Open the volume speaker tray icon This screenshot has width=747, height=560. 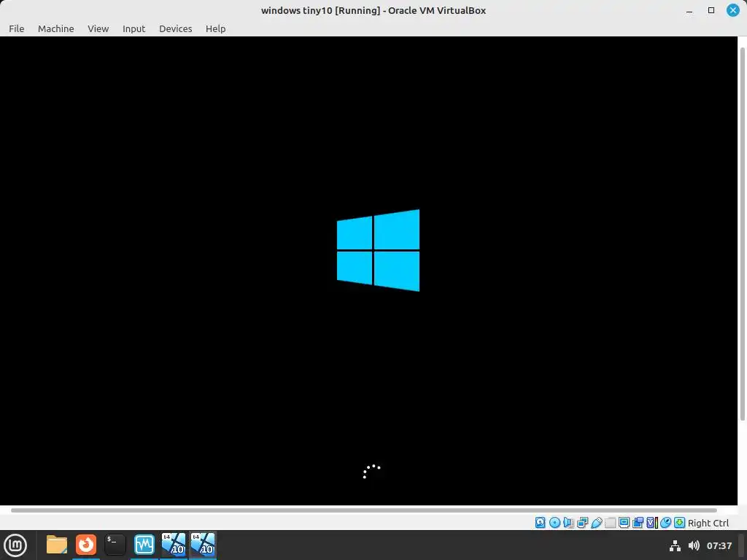694,545
